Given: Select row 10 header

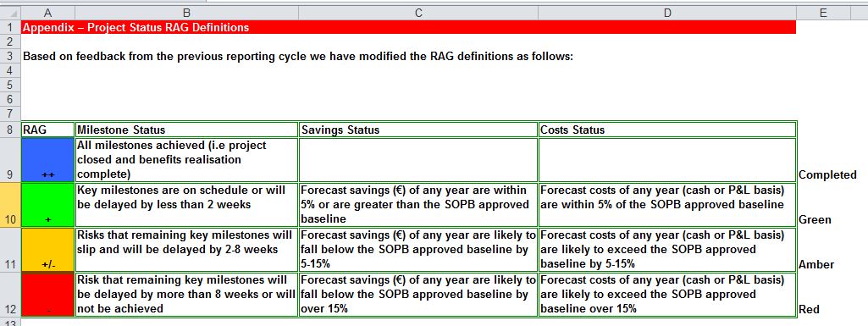Looking at the screenshot, I should click(x=10, y=204).
